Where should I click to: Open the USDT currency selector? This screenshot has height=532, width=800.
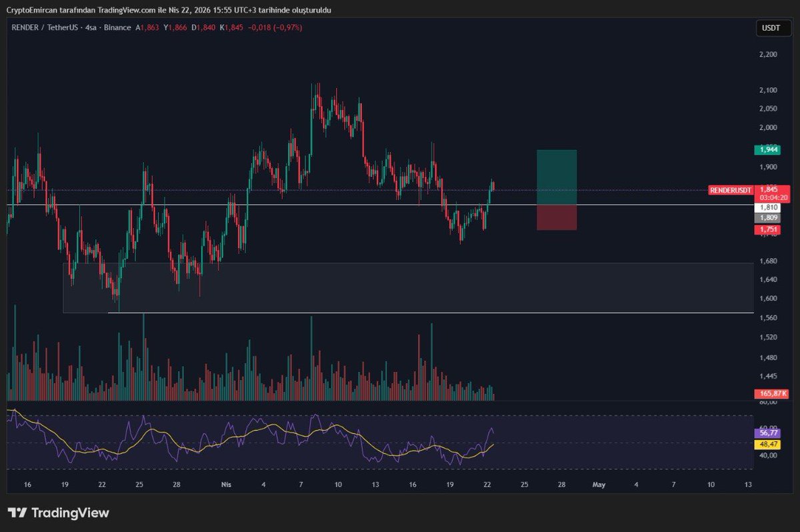pos(772,28)
